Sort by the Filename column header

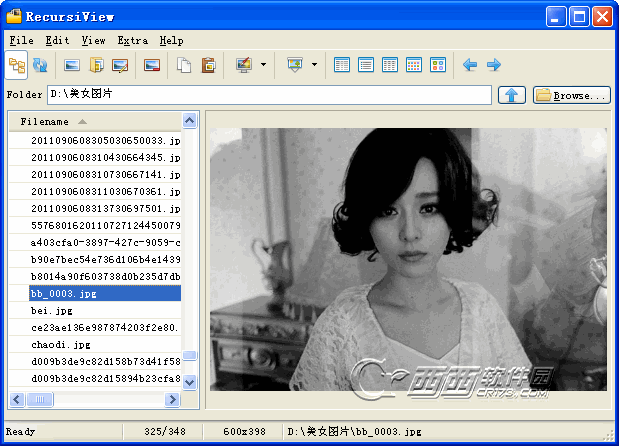95,122
